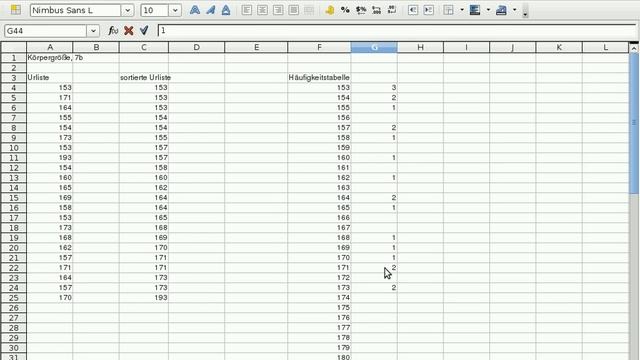
Task: Click the Name Box showing G44
Action: click(x=46, y=31)
